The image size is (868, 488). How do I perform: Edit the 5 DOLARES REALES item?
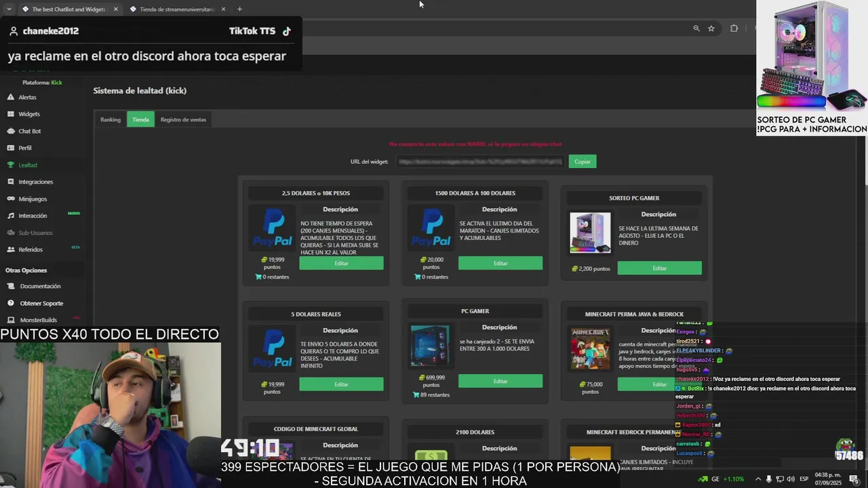(x=341, y=384)
